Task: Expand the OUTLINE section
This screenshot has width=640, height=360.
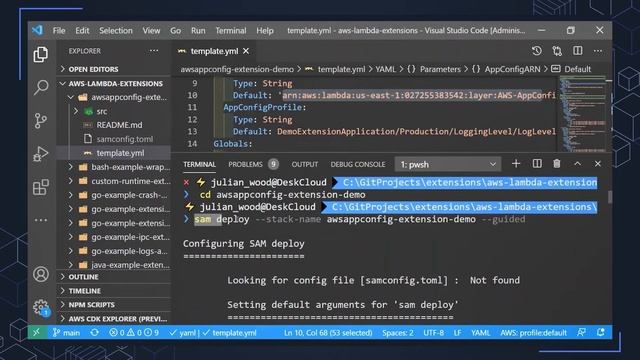Action: click(113, 277)
